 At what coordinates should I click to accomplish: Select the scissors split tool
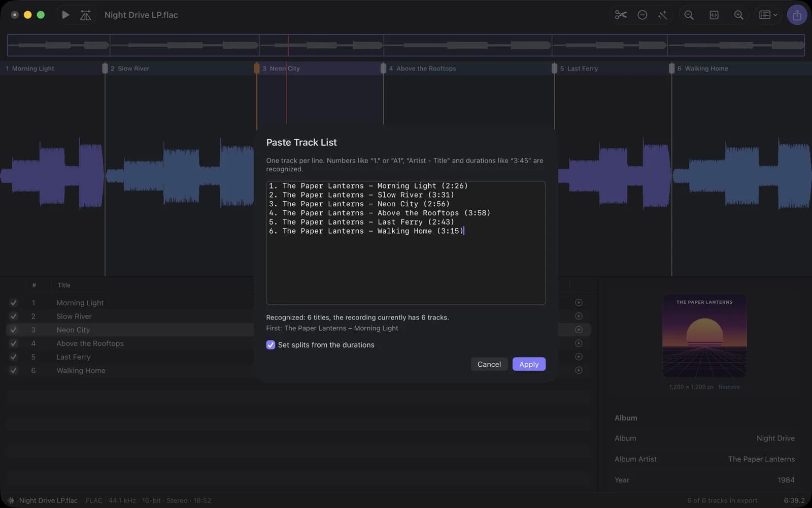(x=621, y=15)
